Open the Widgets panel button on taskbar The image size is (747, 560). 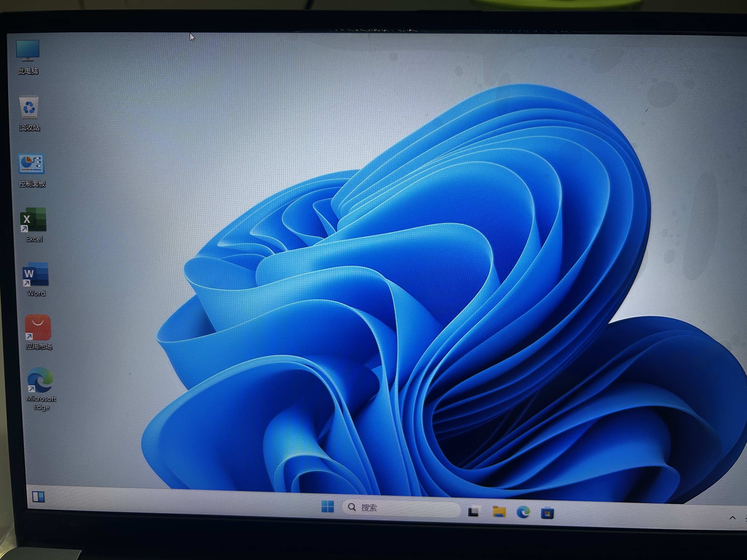38,496
